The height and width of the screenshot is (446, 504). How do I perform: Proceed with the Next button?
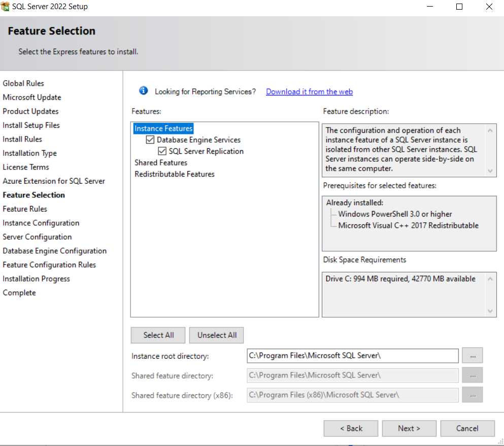(409, 428)
